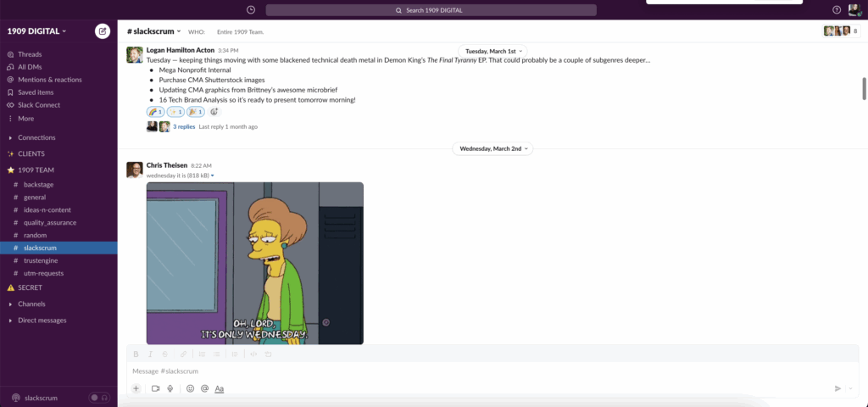Toggle the rainbow emoji reaction
868x407 pixels.
[156, 112]
